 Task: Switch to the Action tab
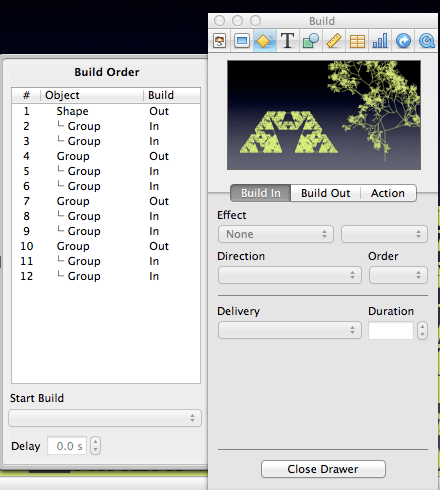[x=388, y=193]
